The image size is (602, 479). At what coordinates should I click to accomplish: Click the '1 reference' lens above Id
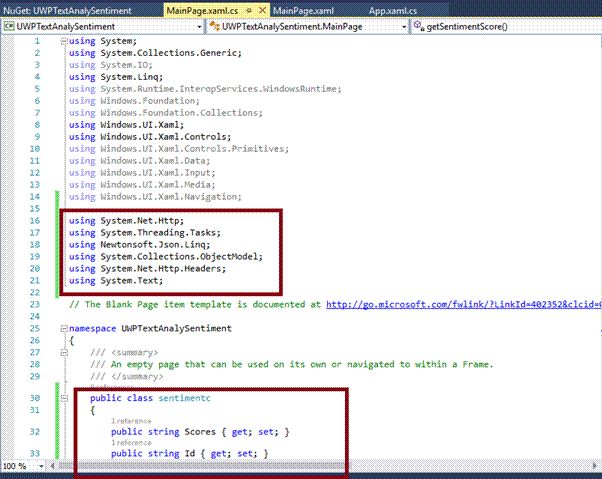pyautogui.click(x=131, y=443)
